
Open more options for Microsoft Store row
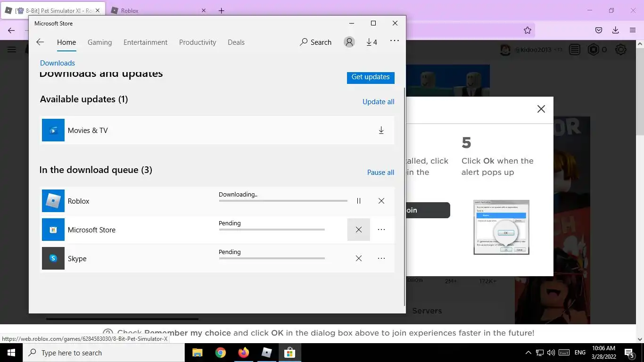[x=381, y=230]
